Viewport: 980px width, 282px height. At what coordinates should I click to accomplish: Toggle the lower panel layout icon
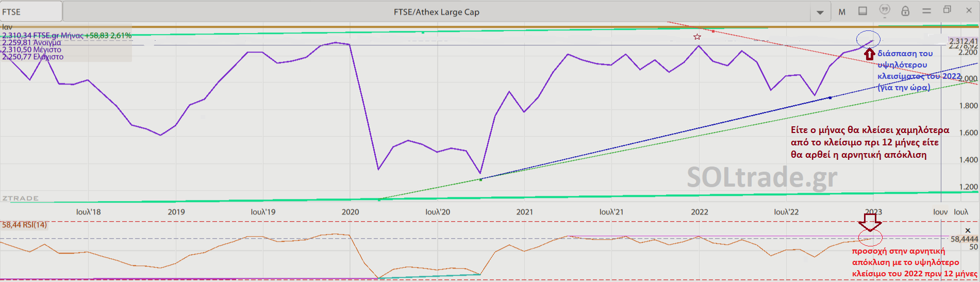[x=862, y=11]
